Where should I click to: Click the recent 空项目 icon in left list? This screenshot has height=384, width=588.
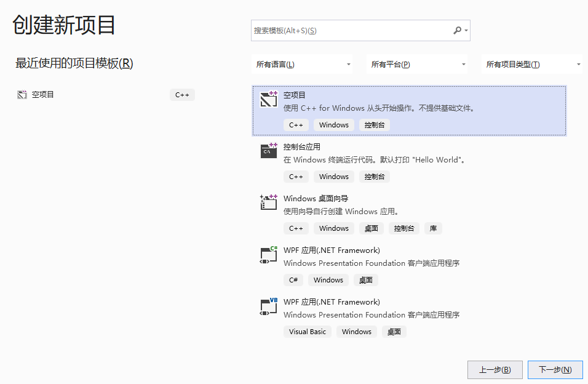pyautogui.click(x=22, y=95)
